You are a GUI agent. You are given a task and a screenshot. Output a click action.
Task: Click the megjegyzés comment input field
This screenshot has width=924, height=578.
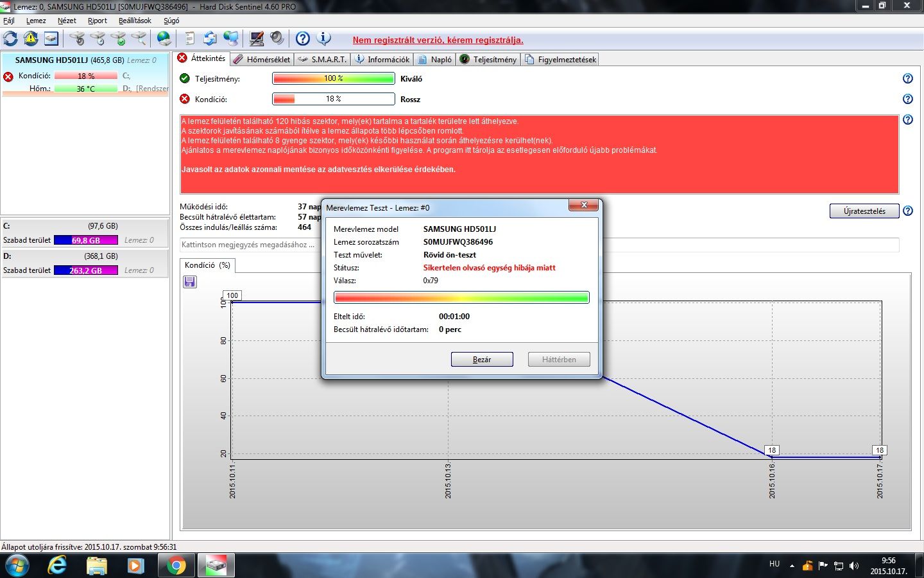[x=539, y=245]
